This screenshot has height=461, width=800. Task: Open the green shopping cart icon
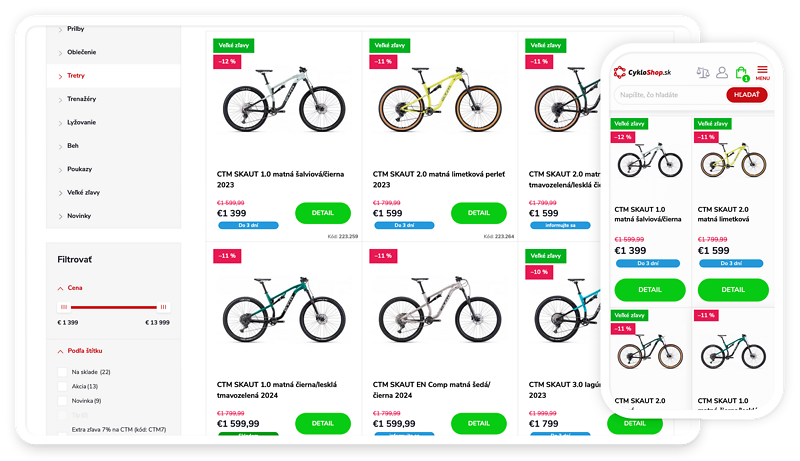741,73
